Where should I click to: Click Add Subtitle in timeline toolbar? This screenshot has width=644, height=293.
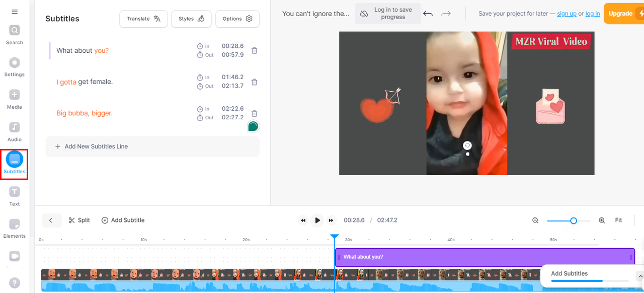[x=123, y=221]
